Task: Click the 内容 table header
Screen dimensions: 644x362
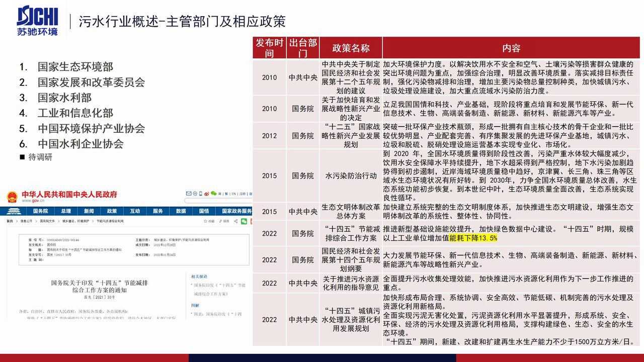Action: click(511, 48)
